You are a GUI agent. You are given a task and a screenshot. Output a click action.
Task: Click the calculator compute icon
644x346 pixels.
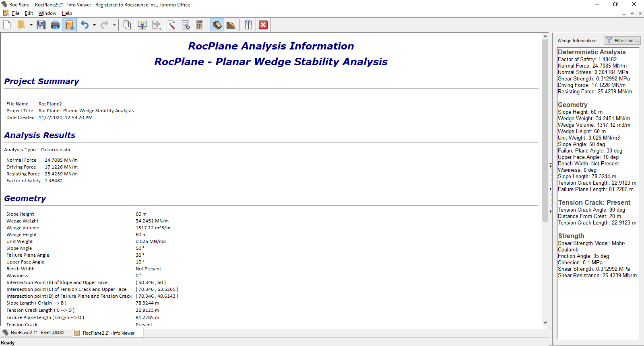200,25
